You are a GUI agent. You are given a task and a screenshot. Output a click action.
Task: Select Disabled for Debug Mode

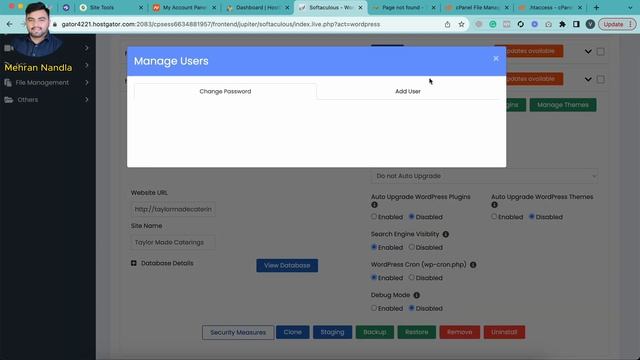[411, 308]
